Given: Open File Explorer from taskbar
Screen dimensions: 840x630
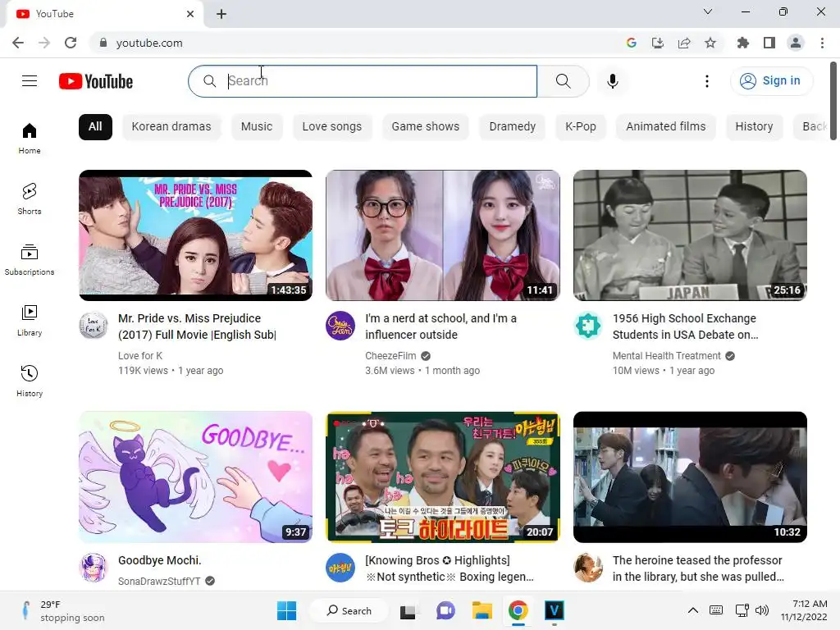Looking at the screenshot, I should click(x=482, y=610).
